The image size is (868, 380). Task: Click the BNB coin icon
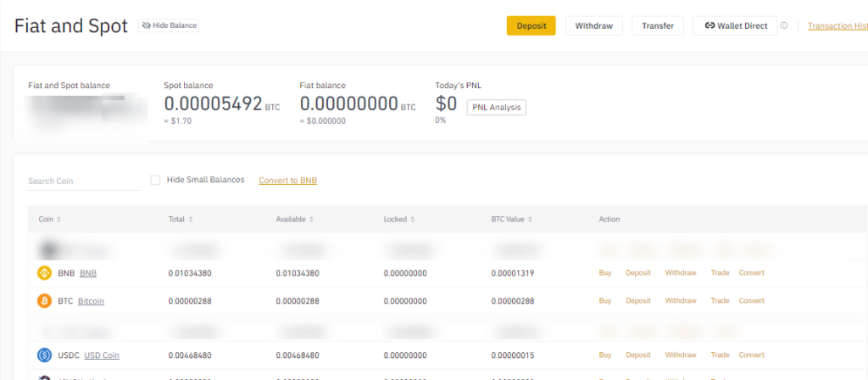pos(44,273)
